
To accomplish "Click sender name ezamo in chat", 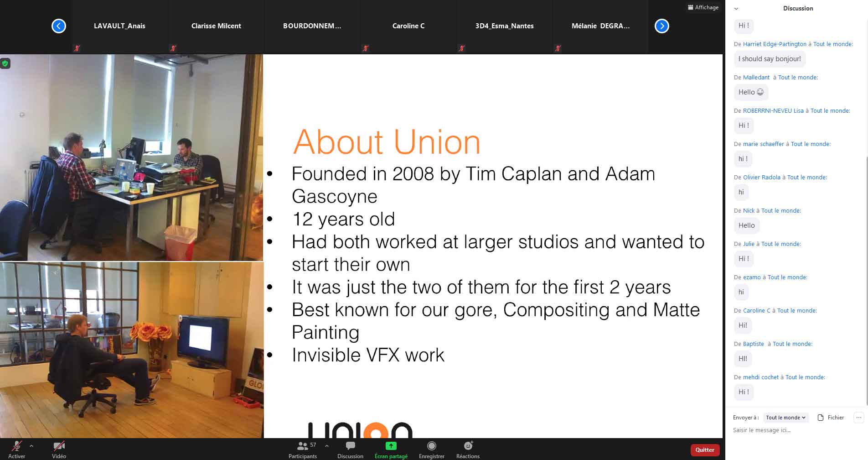I will pyautogui.click(x=752, y=277).
